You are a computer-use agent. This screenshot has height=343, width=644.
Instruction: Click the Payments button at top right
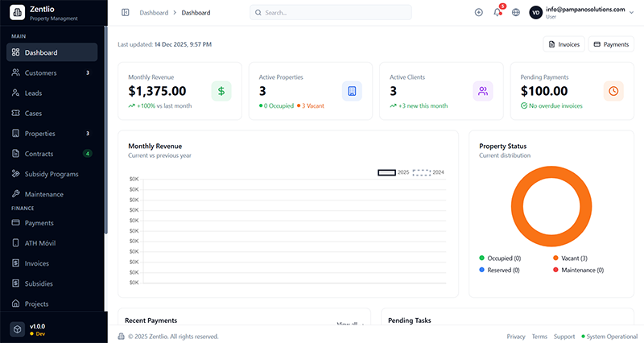click(x=611, y=44)
